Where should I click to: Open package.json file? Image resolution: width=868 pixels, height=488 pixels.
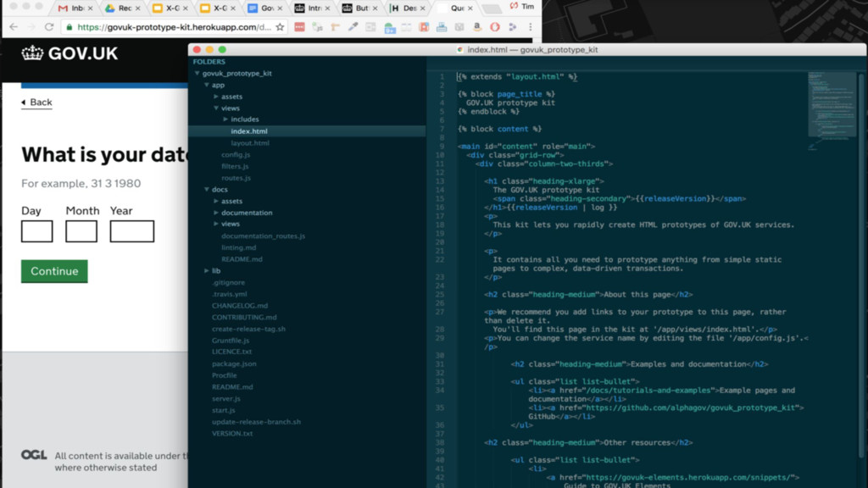pos(234,363)
